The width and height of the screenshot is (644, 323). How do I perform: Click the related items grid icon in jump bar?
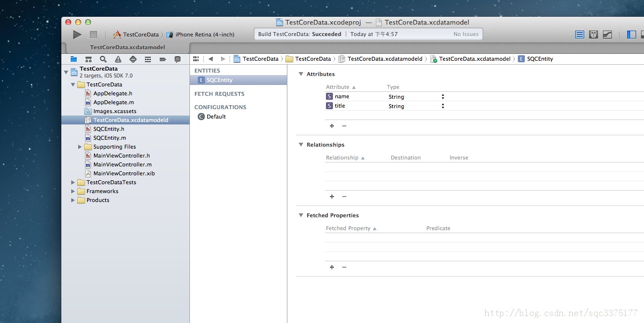(196, 59)
